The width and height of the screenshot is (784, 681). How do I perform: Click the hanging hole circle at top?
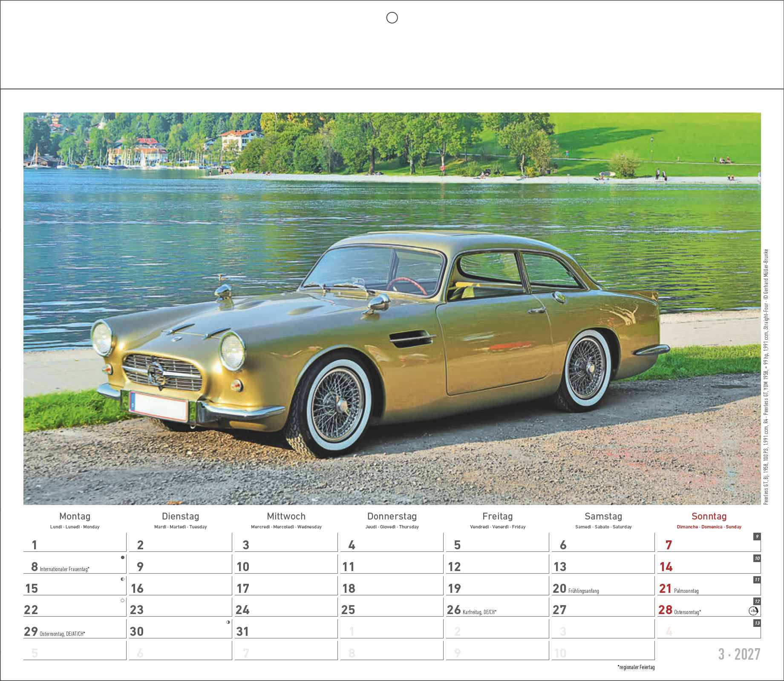pyautogui.click(x=392, y=17)
